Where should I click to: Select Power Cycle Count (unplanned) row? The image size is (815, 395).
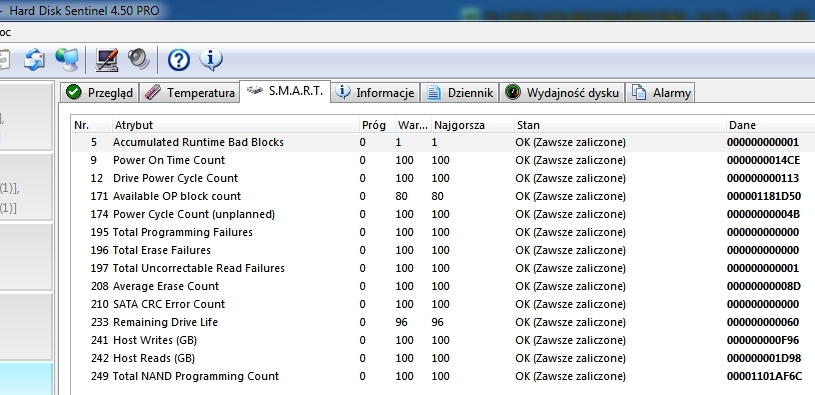443,214
